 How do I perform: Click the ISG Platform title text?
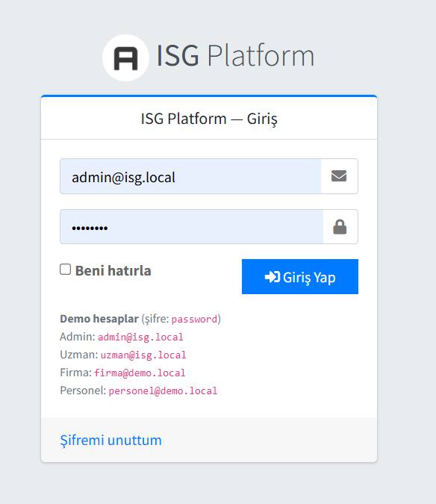235,56
